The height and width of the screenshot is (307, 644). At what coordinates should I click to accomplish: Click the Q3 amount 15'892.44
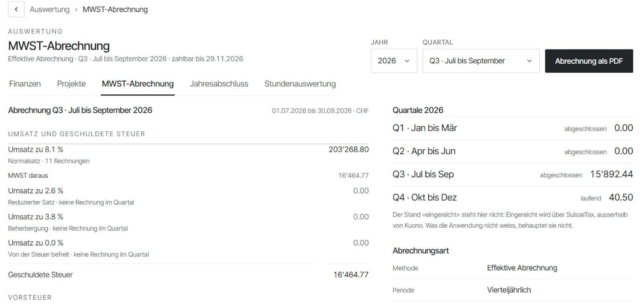(x=611, y=174)
